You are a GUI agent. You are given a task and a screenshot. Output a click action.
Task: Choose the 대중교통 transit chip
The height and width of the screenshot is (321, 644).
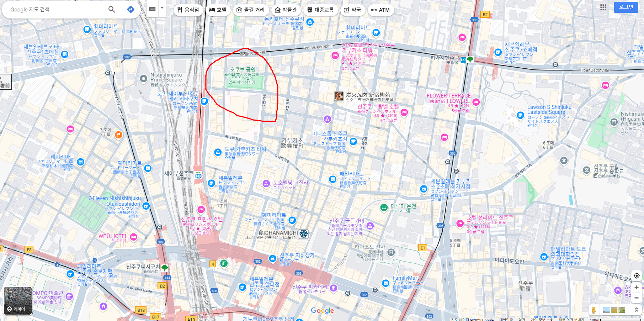click(320, 10)
